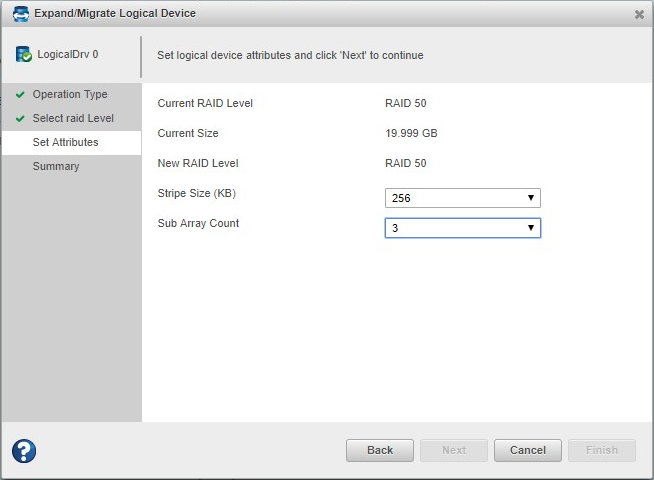Click the green checkmark beside Operation Type
Image resolution: width=654 pixels, height=480 pixels.
(20, 95)
